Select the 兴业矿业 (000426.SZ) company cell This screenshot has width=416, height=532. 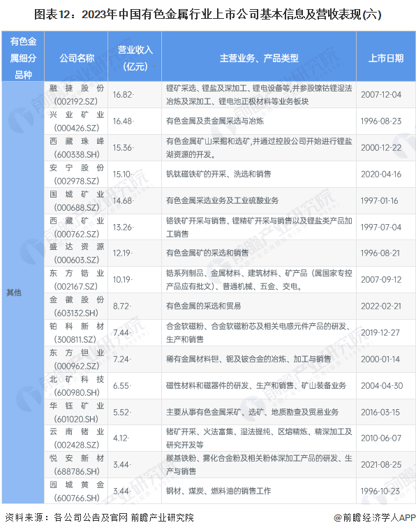[76, 121]
